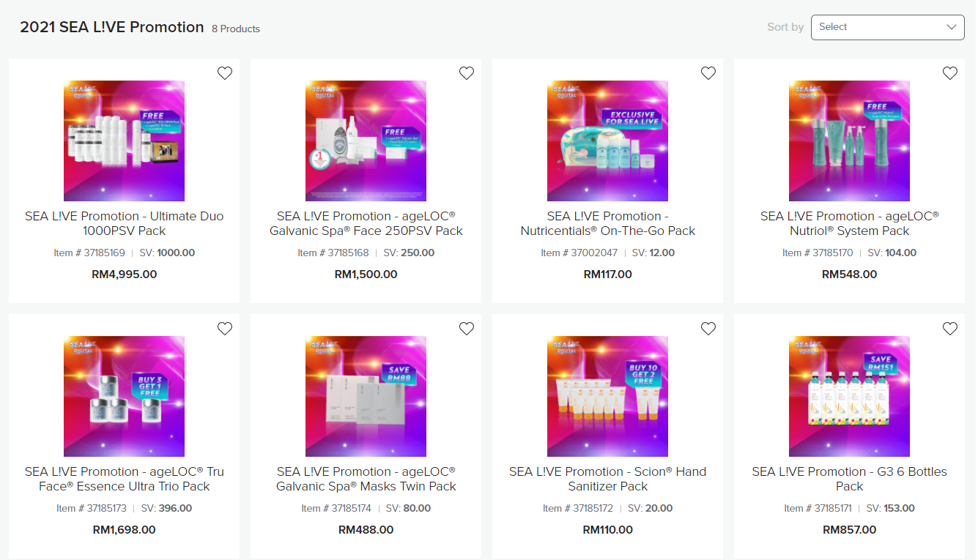Click the Nutriol System Pack product image
Image resolution: width=978 pixels, height=560 pixels.
849,141
